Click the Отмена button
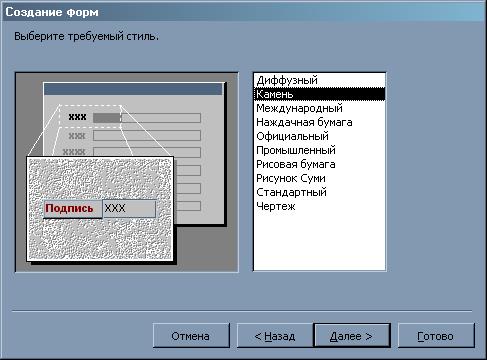The height and width of the screenshot is (360, 487). click(x=191, y=335)
